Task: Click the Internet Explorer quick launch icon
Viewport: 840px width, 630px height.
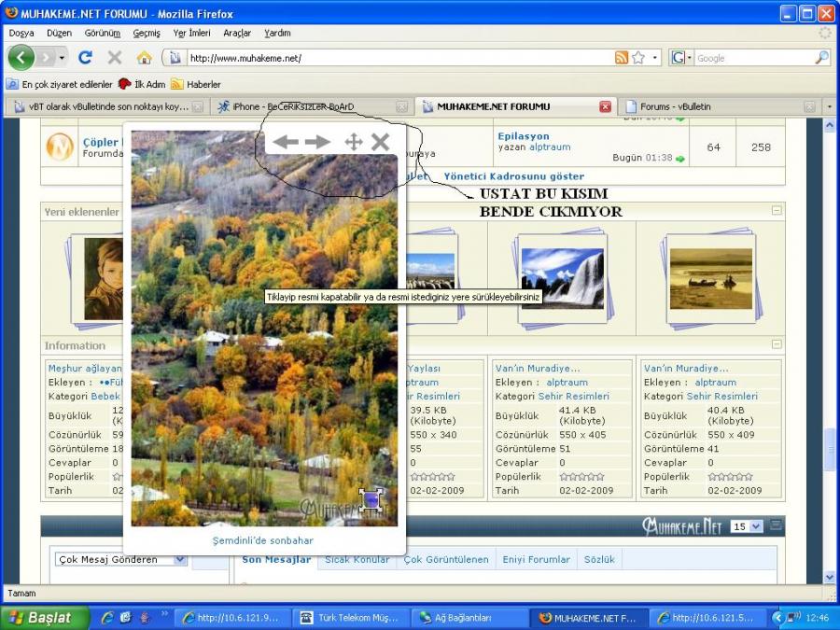Action: click(x=107, y=618)
